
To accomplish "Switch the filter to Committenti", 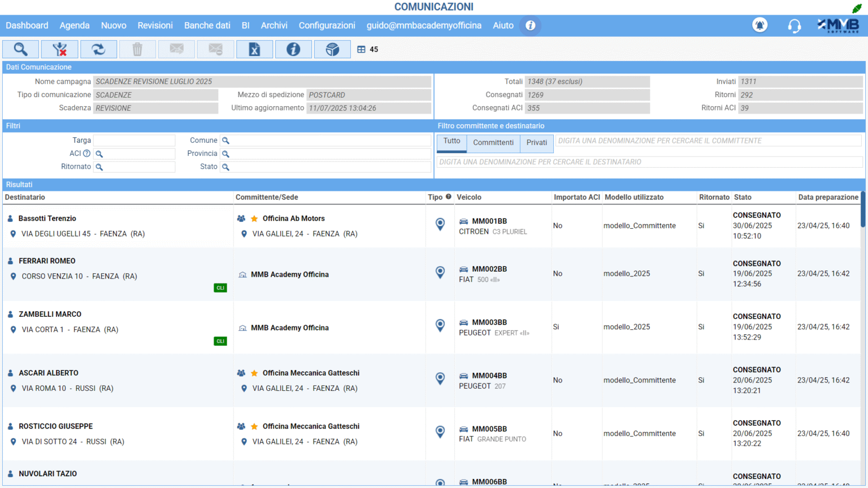I will tap(493, 143).
